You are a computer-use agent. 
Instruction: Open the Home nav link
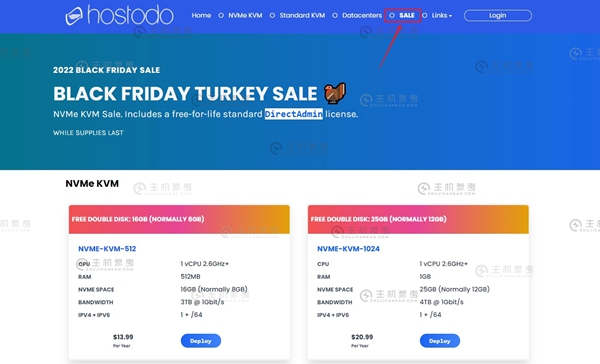point(201,15)
